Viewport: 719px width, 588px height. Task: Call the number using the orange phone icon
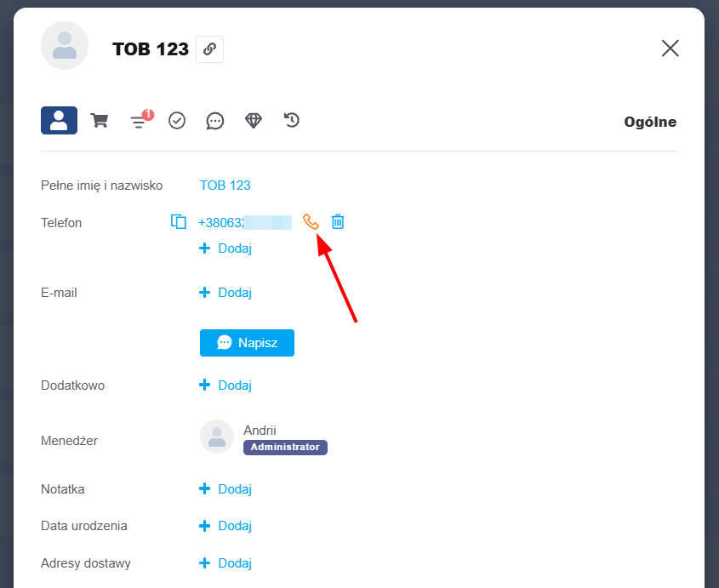pyautogui.click(x=311, y=222)
